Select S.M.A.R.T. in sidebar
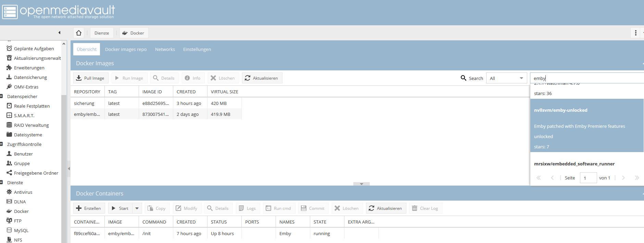 coord(21,116)
